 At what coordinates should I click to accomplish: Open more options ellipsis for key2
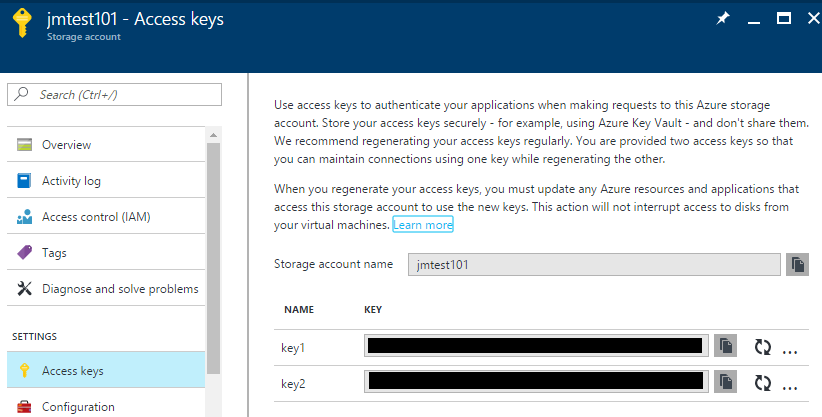[790, 388]
